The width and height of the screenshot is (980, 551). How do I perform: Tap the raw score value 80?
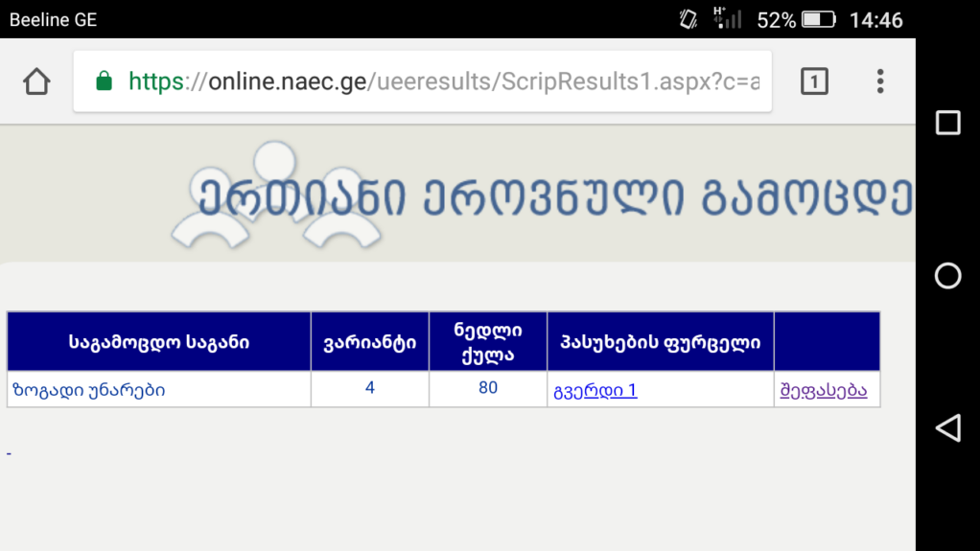point(487,388)
